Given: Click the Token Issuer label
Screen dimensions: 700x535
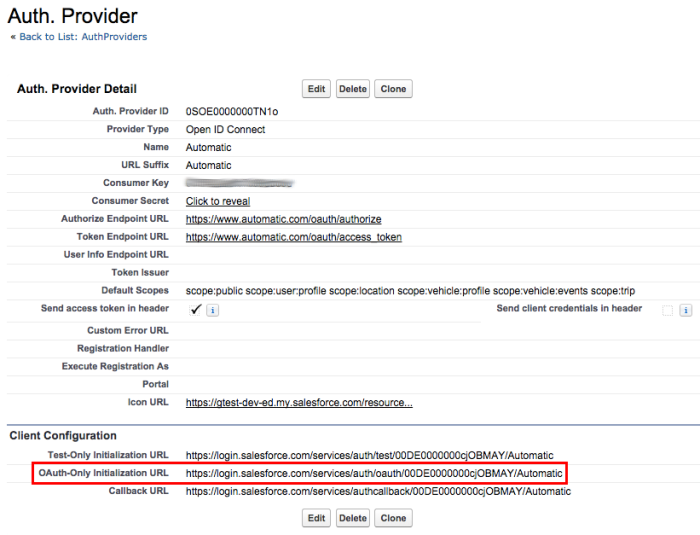Looking at the screenshot, I should coord(140,272).
